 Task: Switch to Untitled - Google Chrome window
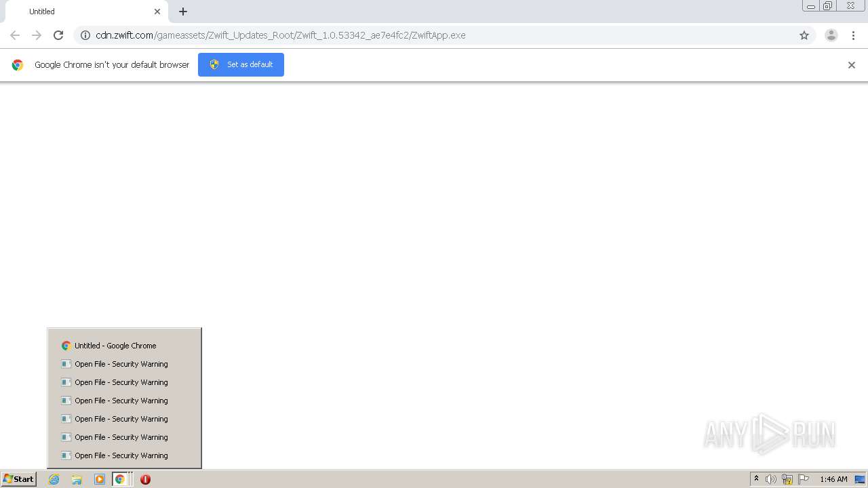(x=124, y=346)
